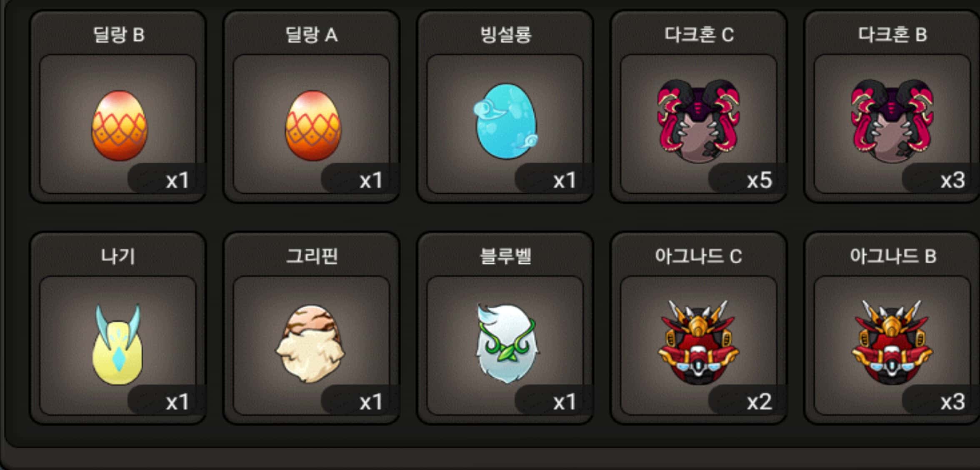Tap the x1 count on 딜랑 A

(371, 180)
